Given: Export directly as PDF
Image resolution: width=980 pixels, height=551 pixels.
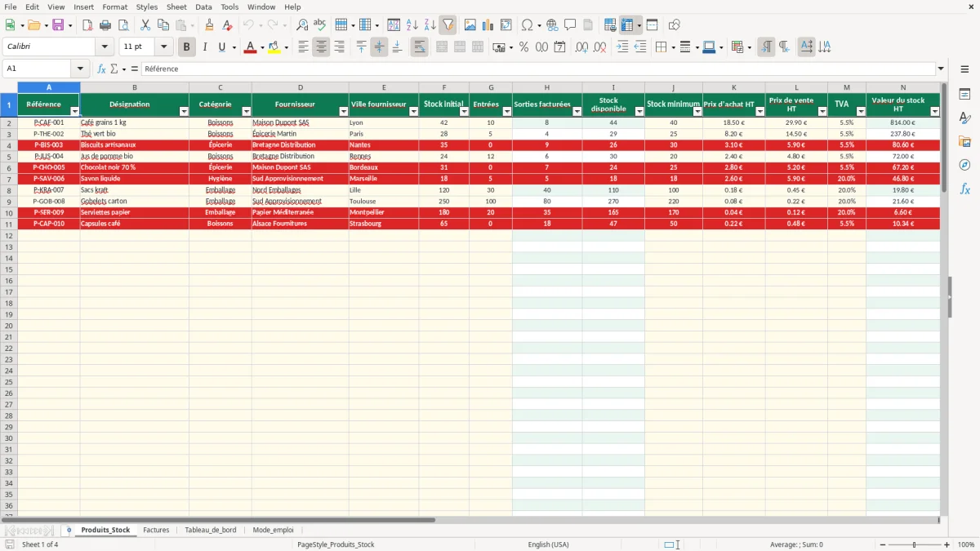Looking at the screenshot, I should (x=87, y=25).
